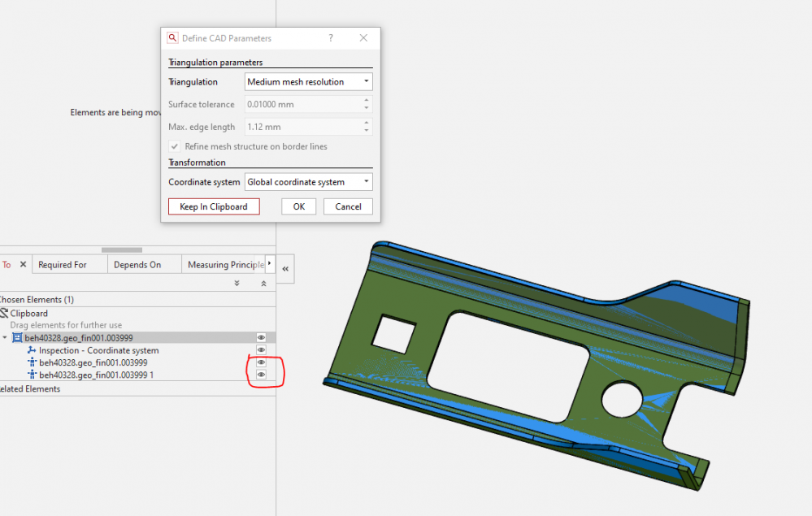This screenshot has height=516, width=812.
Task: Collapse the side panel with double chevron
Action: (x=285, y=268)
